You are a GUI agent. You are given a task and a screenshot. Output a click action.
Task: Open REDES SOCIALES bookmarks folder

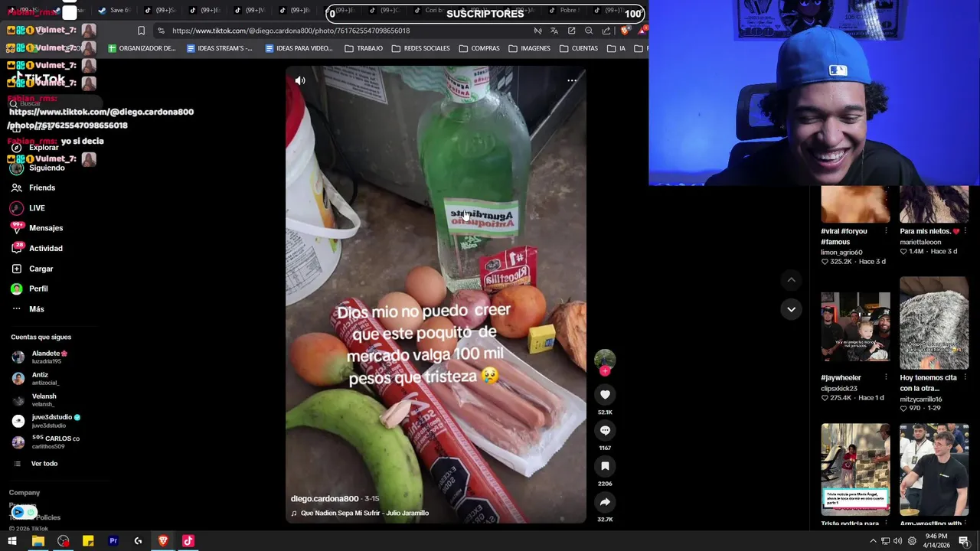(421, 48)
